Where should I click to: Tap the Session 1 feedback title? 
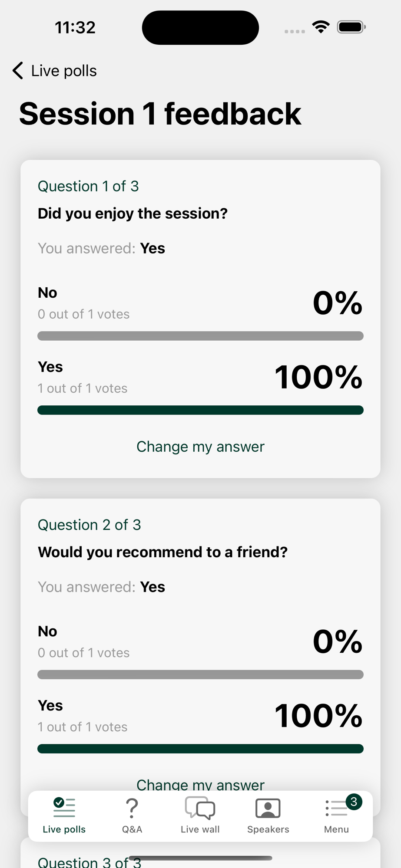tap(160, 114)
